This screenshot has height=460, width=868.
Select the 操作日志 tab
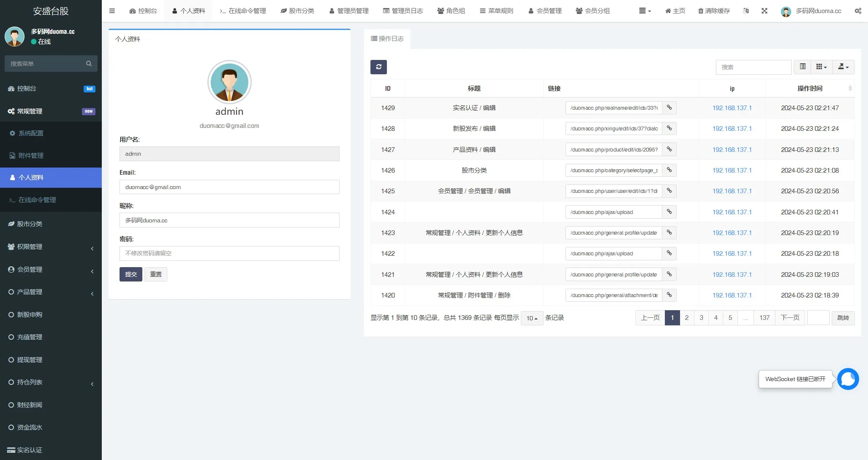(387, 38)
